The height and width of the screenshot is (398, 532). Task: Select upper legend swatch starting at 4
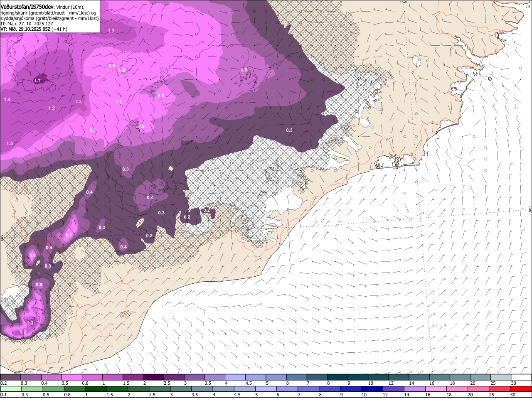coord(235,377)
